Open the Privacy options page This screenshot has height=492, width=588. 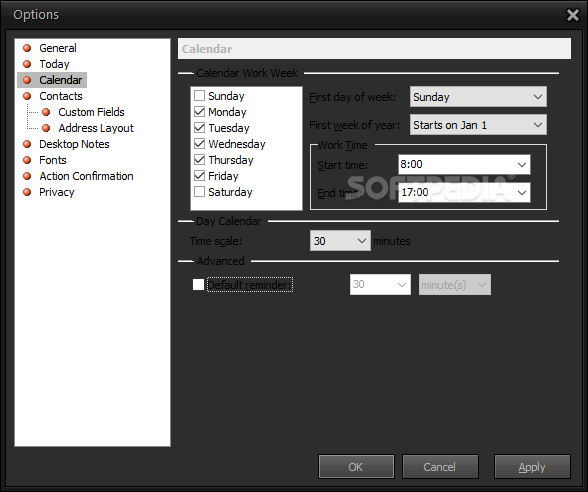click(57, 192)
